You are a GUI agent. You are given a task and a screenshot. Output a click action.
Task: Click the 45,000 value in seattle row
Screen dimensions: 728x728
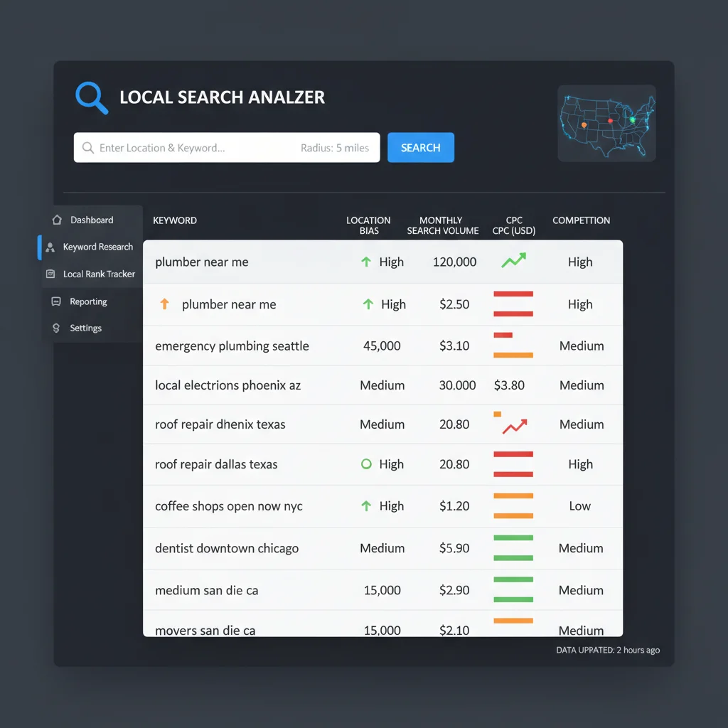tap(382, 346)
